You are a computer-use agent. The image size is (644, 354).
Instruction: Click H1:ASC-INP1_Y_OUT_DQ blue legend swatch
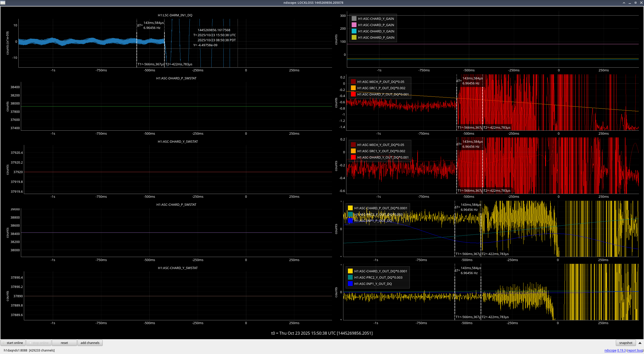(x=350, y=284)
